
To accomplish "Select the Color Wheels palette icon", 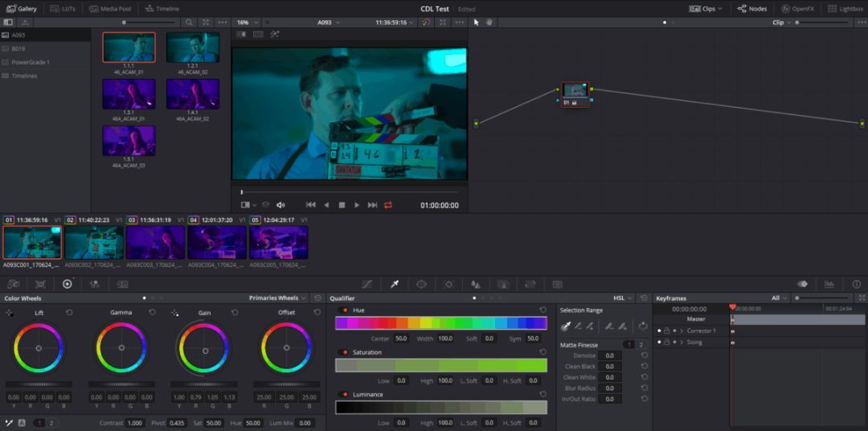I will coord(67,284).
